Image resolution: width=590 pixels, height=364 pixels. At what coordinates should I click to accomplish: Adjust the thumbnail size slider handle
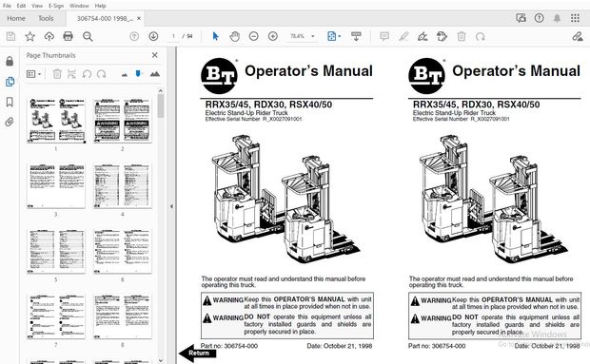[138, 73]
